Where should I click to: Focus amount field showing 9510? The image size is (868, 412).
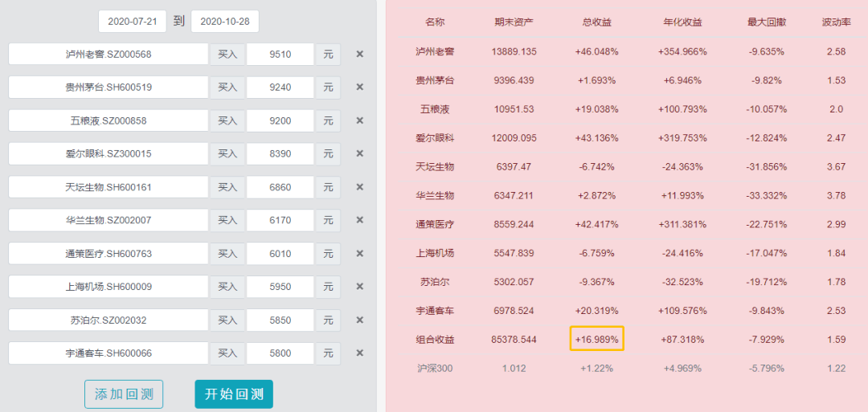pos(280,54)
